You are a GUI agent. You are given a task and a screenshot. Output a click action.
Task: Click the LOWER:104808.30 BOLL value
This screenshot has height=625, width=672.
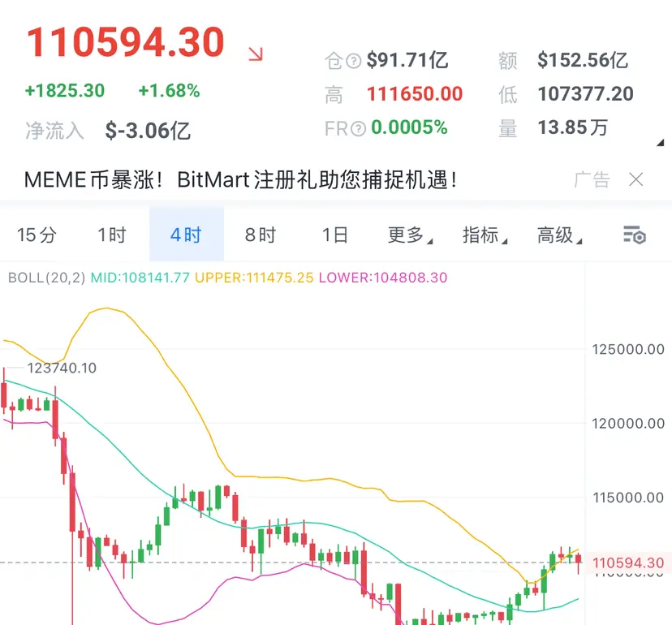coord(383,278)
